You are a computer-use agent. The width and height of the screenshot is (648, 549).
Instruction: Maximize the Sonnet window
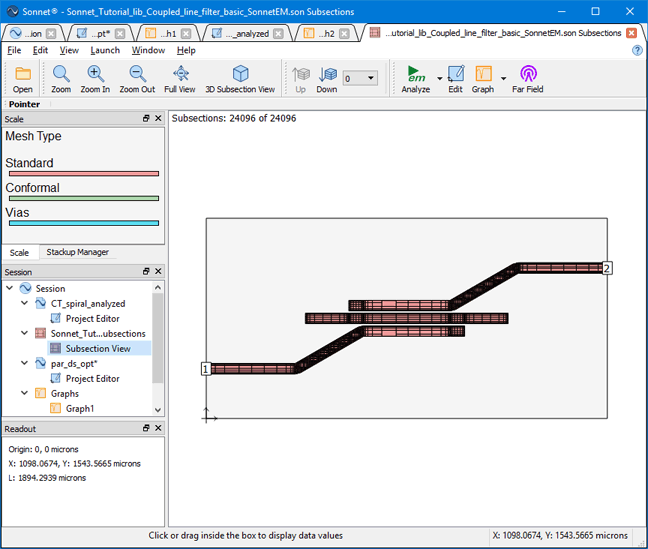click(596, 12)
